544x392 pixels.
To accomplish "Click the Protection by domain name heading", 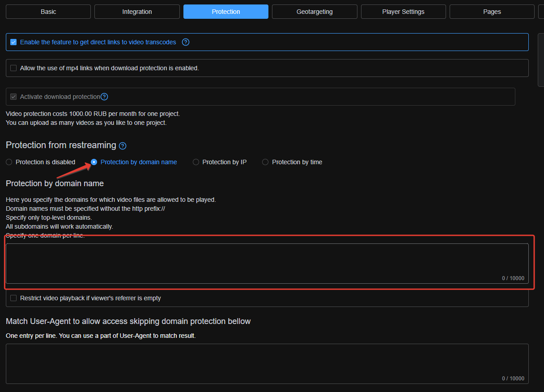I will pyautogui.click(x=55, y=183).
